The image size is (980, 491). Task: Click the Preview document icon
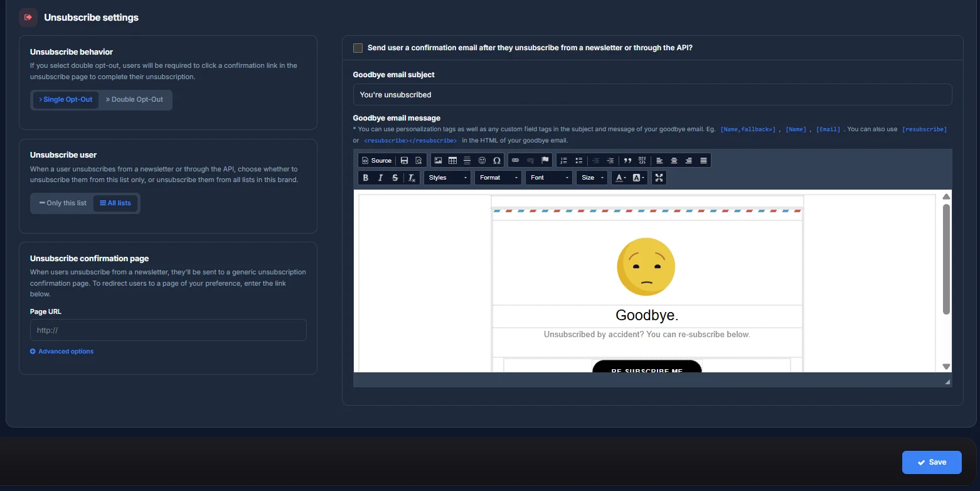(418, 161)
